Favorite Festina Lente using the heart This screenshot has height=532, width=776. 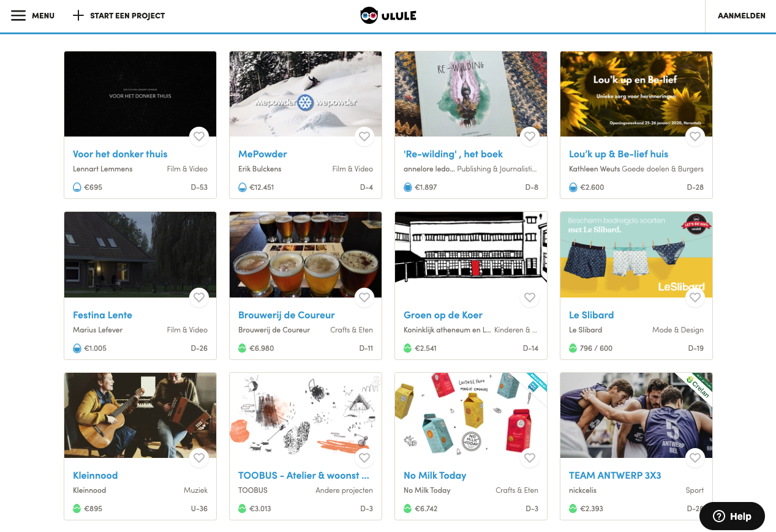pos(199,298)
